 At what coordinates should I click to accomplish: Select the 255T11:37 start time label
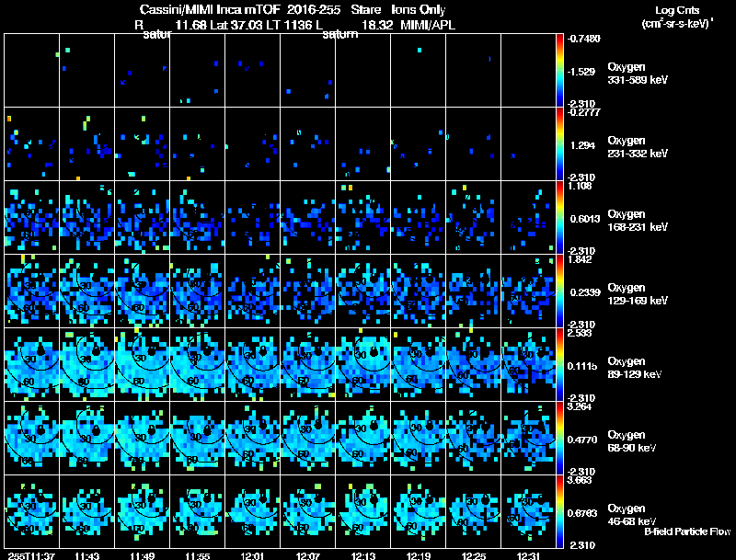point(31,555)
